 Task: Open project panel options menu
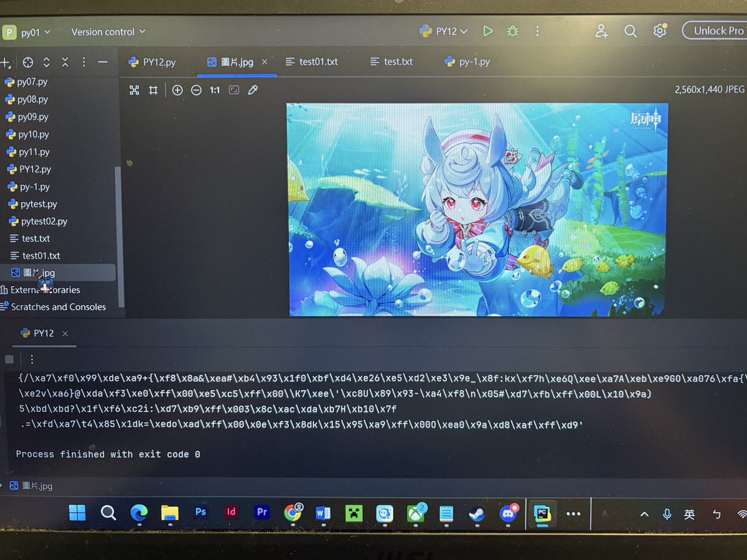tap(83, 62)
